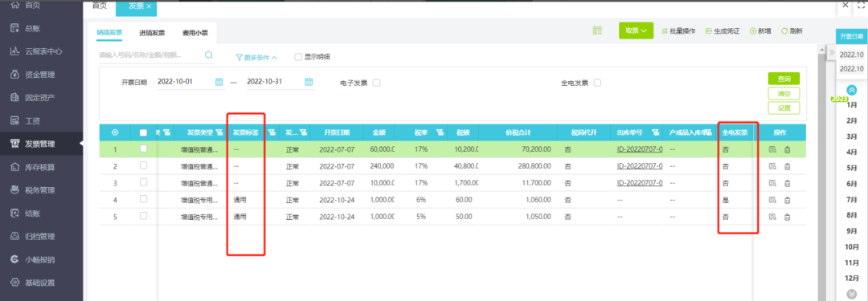Click 新增 to add invoice
Viewport: 868px width, 301px height.
(x=760, y=31)
